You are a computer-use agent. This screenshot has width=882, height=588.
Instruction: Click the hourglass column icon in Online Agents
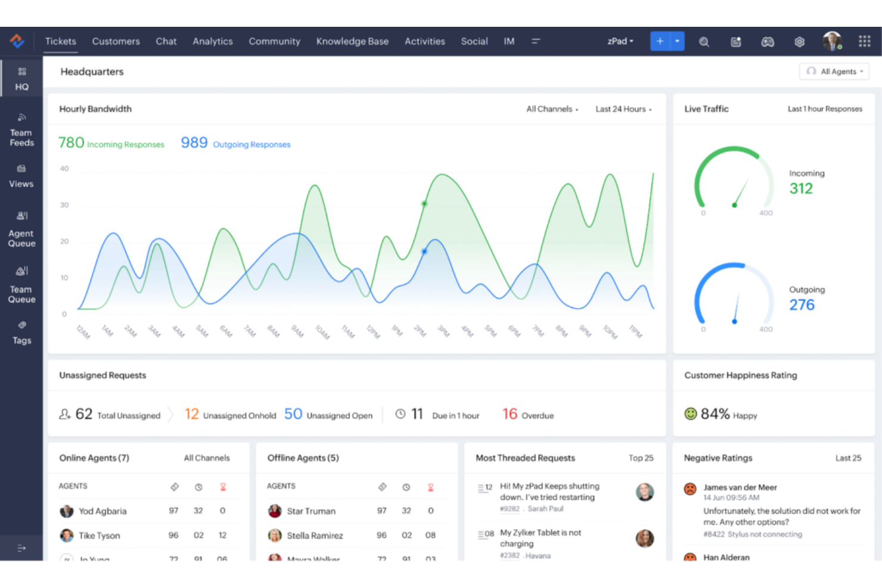[x=223, y=486]
